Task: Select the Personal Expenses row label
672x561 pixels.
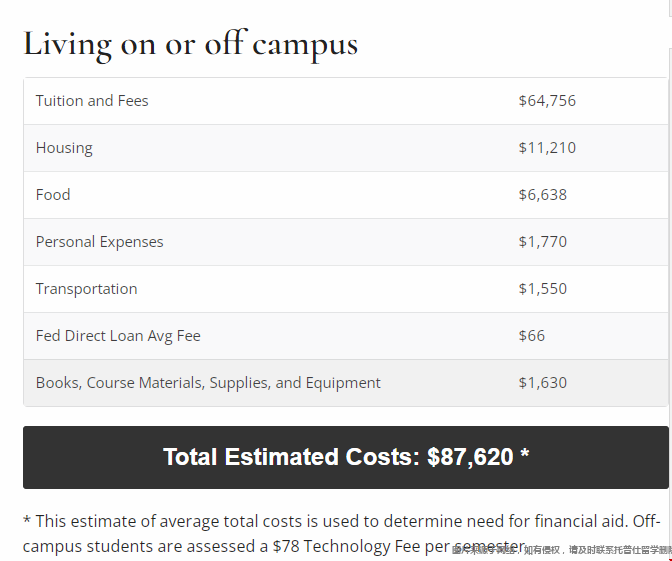Action: [99, 242]
